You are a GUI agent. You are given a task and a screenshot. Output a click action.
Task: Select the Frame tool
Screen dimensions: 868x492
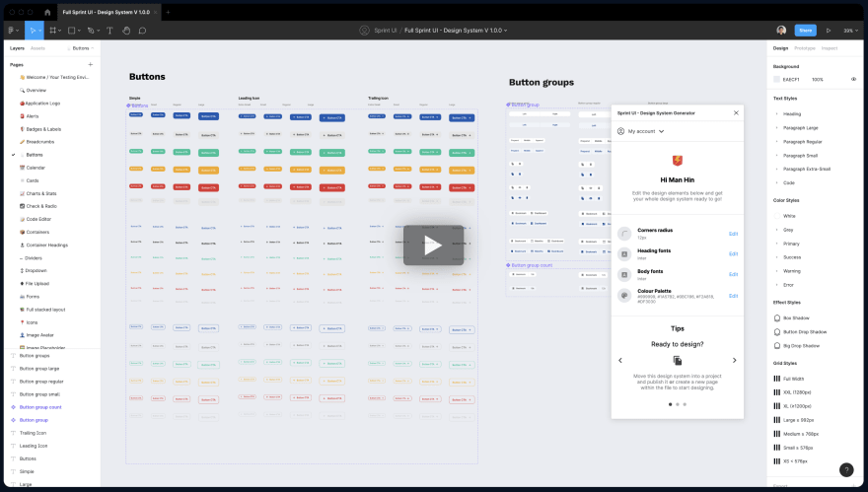pyautogui.click(x=53, y=31)
